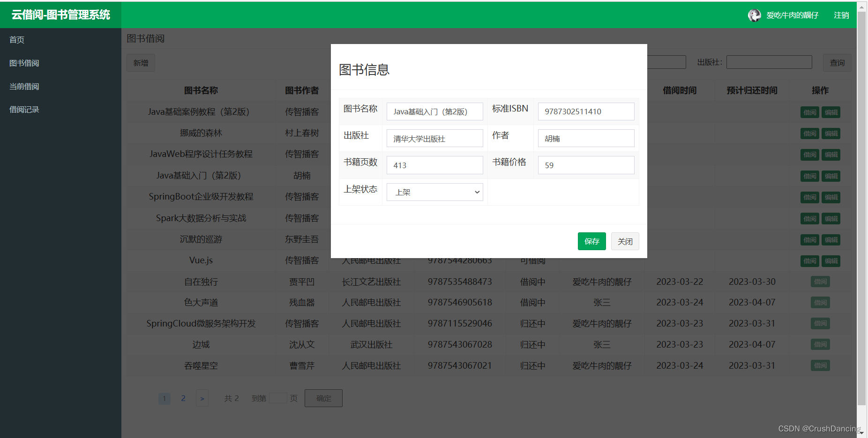Click the 图书作者 column header

click(302, 90)
